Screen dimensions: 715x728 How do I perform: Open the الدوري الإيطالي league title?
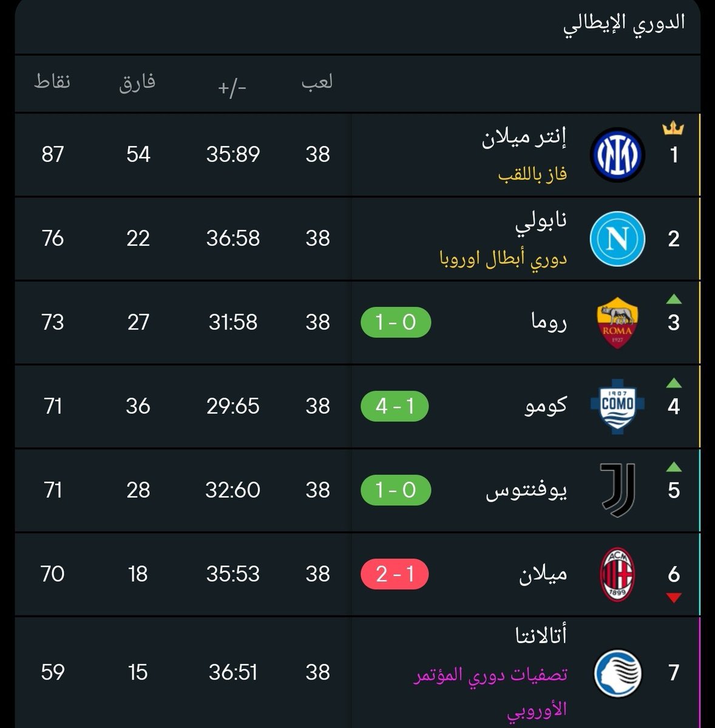(625, 24)
